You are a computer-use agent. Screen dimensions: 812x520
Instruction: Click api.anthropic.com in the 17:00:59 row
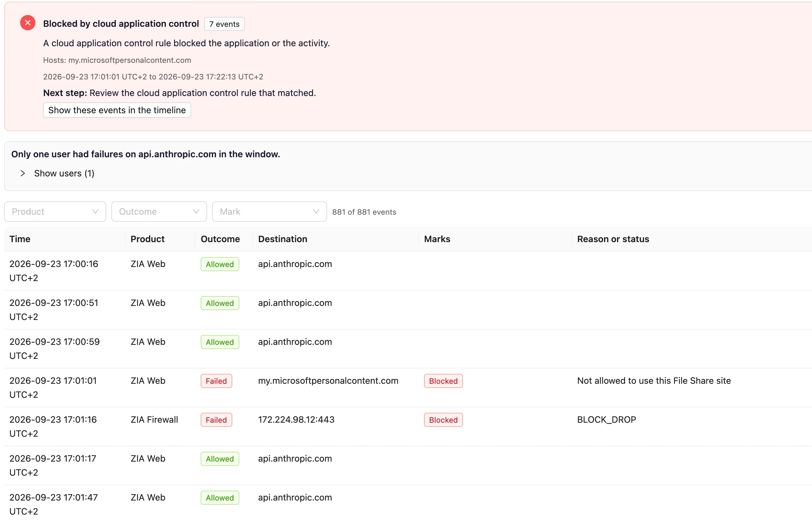click(295, 342)
